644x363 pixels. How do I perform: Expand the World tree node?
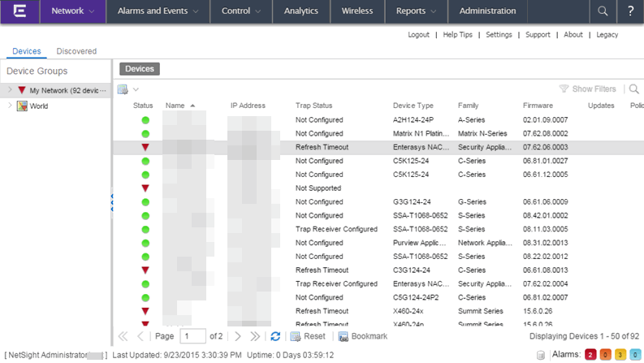point(10,106)
